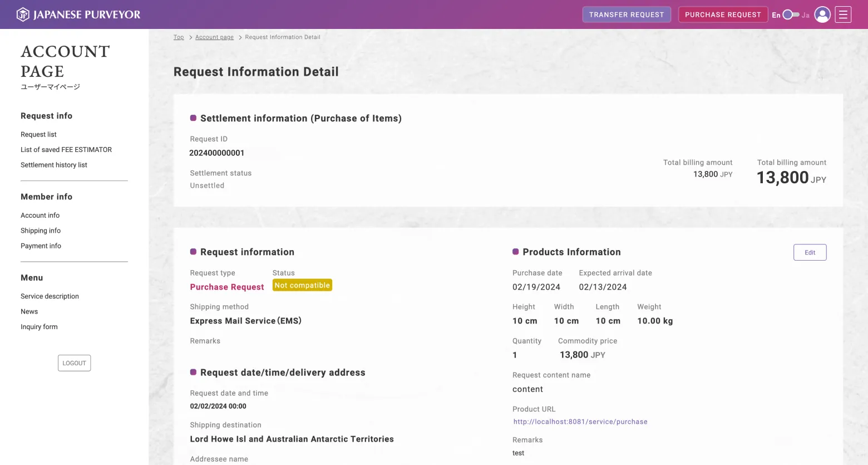Screen dimensions: 868x465
Task: Click Edit button in Products Information
Action: click(810, 252)
